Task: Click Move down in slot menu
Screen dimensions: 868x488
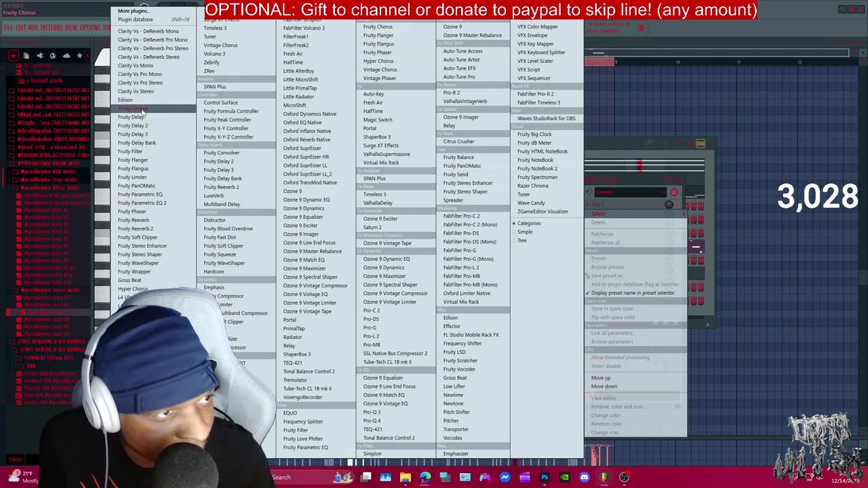Action: [x=604, y=386]
